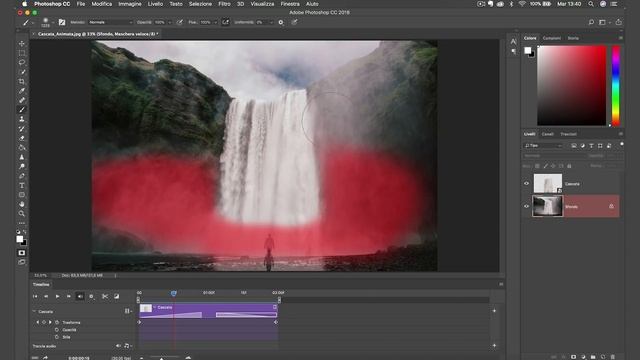Switch to the Storia tab
640x360 pixels.
point(573,38)
